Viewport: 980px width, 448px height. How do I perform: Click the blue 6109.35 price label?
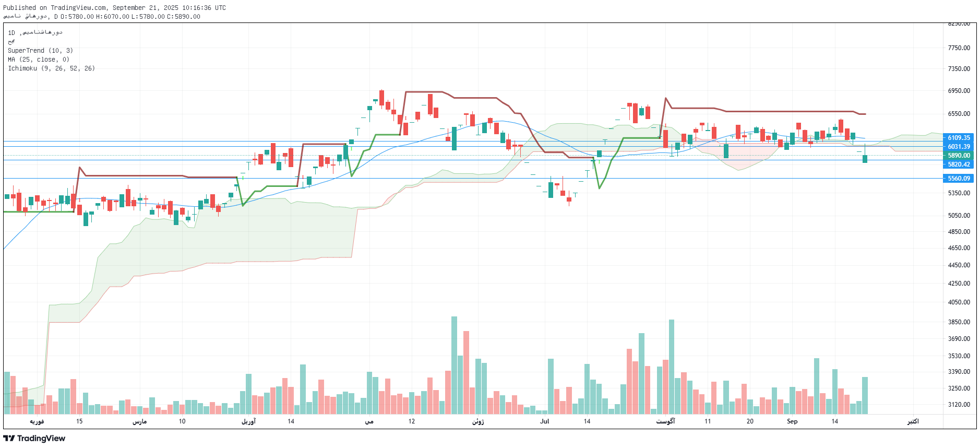point(959,138)
